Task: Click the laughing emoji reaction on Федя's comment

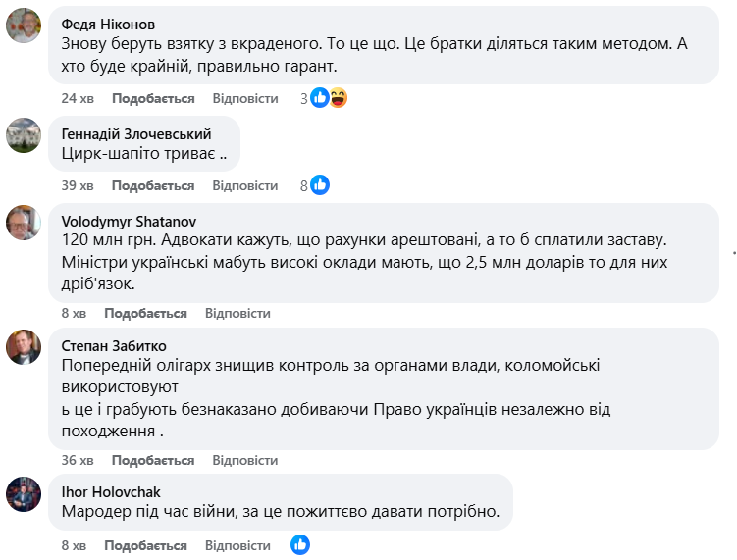Action: (x=338, y=98)
